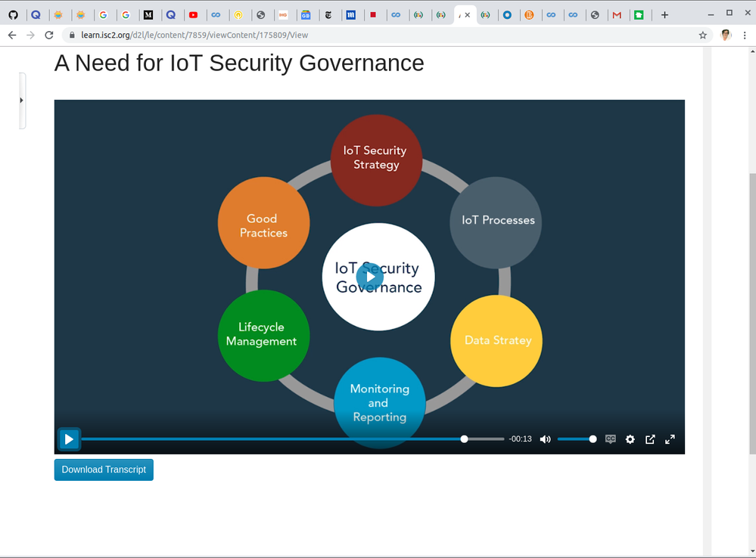756x558 pixels.
Task: Bookmark this page with star icon
Action: (702, 35)
